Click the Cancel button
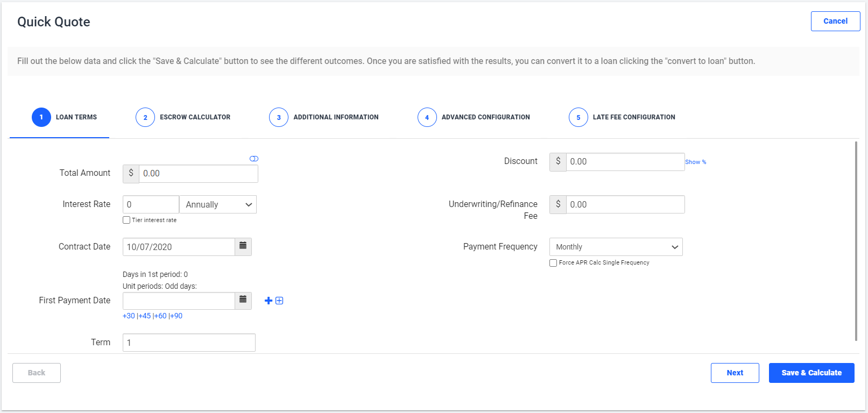The image size is (868, 413). point(836,21)
